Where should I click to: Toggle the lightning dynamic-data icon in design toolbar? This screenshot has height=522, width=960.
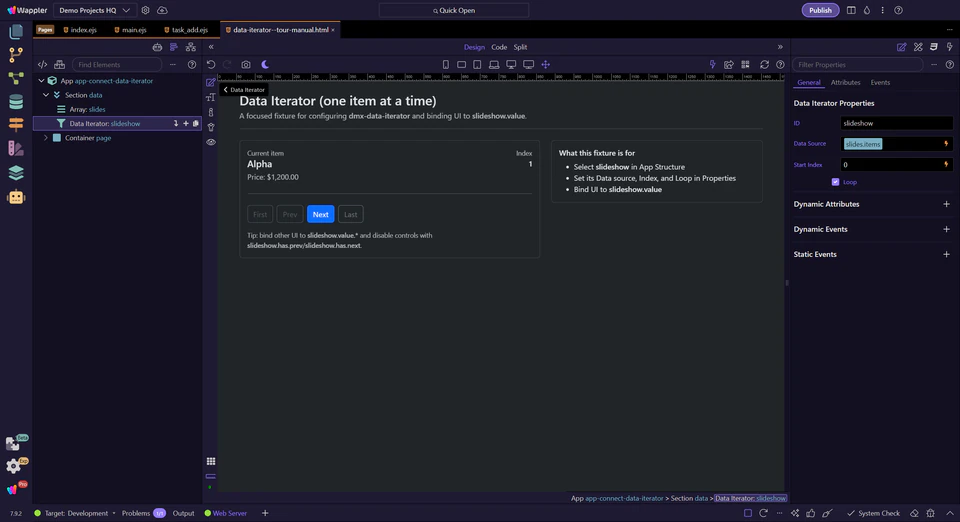712,64
